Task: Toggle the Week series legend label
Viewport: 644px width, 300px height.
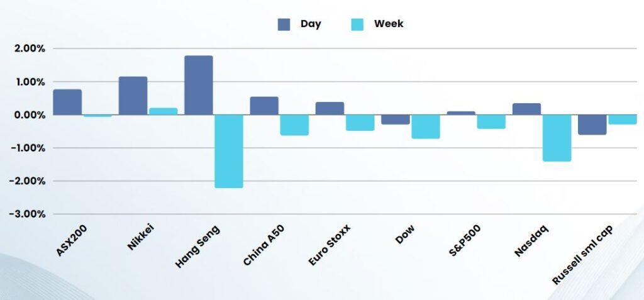Action: point(389,25)
